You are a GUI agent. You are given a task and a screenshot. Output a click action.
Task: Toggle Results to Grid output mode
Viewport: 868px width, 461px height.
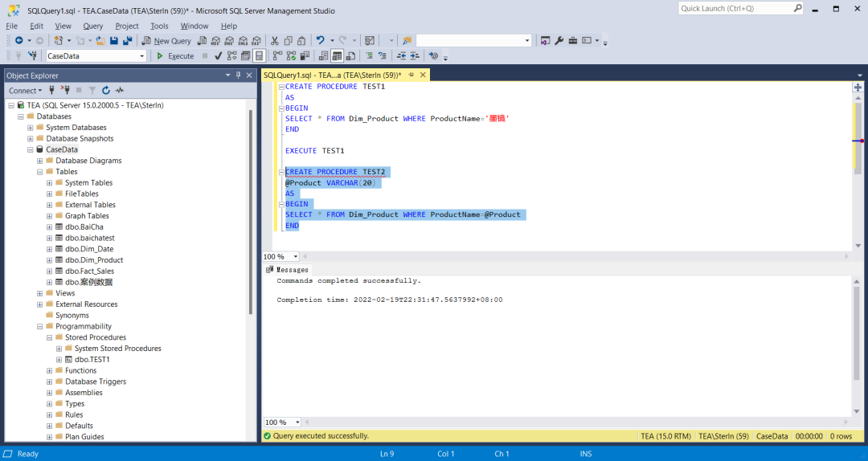point(338,56)
